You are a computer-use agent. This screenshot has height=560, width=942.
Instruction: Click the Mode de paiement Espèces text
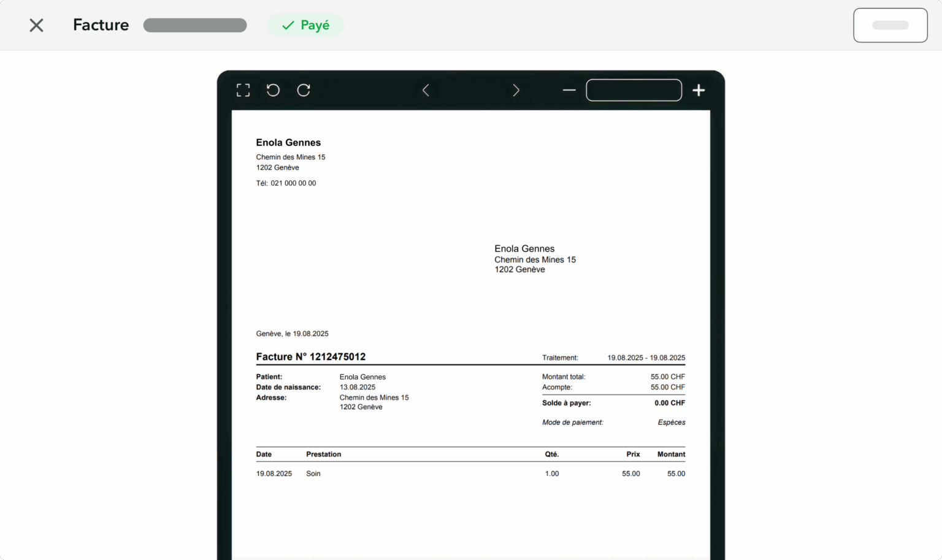pyautogui.click(x=672, y=422)
